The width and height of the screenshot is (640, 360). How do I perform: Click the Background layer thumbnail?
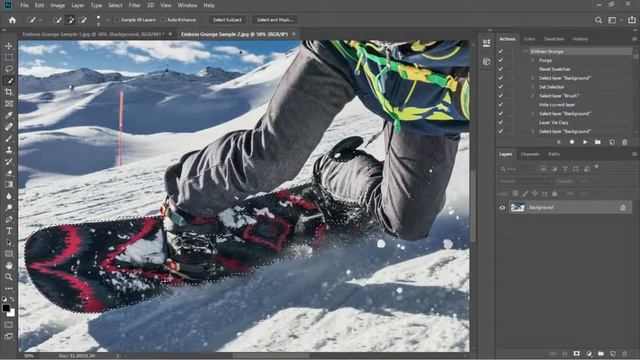click(x=518, y=208)
